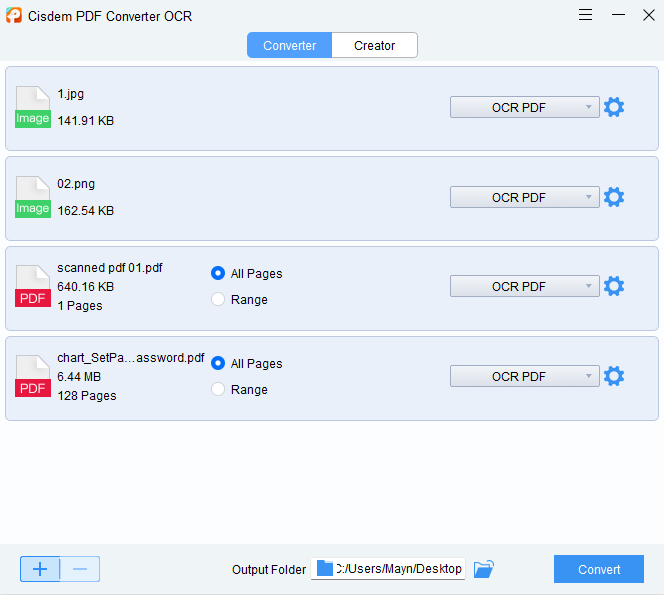
Task: Select the 02.png file name
Action: [76, 184]
